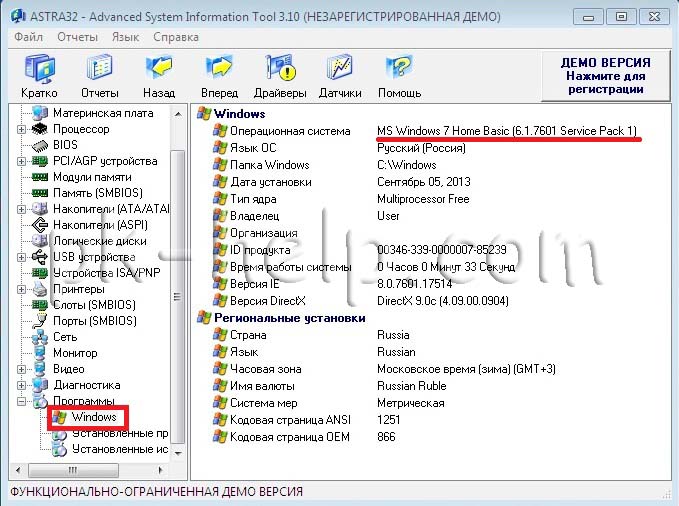Open the Язык menu

point(125,37)
